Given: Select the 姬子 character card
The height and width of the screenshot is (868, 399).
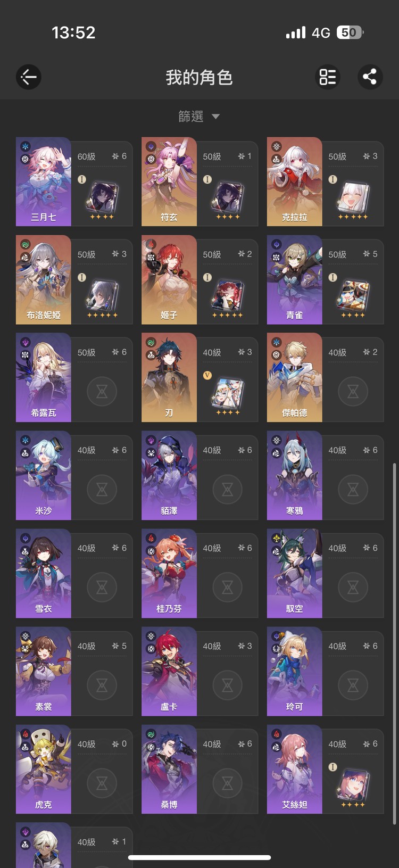Looking at the screenshot, I should click(200, 279).
